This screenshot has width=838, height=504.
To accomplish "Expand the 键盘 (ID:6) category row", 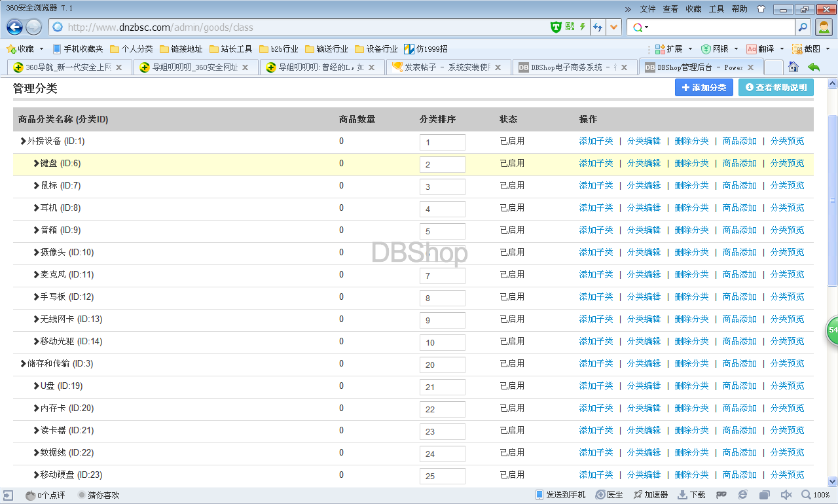I will pos(37,163).
